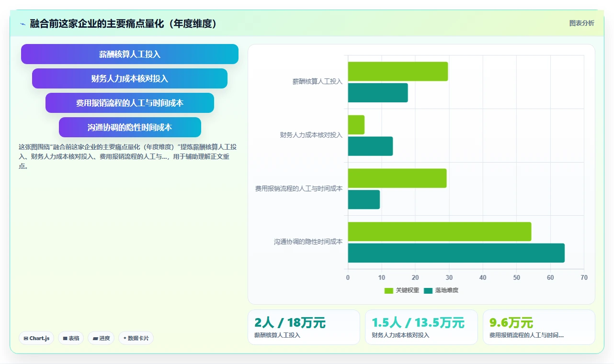Screen dimensions: 614x364
Task: Click 关键权重 bar for 财务人力成本核对投入
Action: tap(356, 125)
